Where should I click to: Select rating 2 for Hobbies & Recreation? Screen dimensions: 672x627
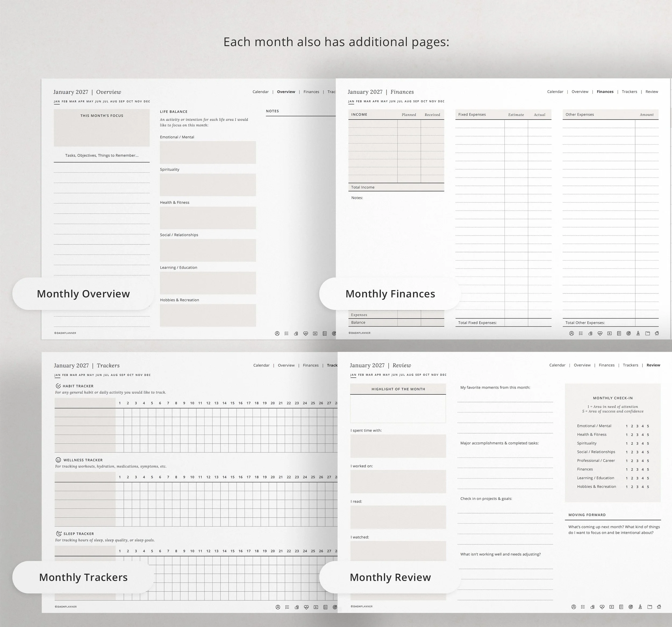[632, 487]
